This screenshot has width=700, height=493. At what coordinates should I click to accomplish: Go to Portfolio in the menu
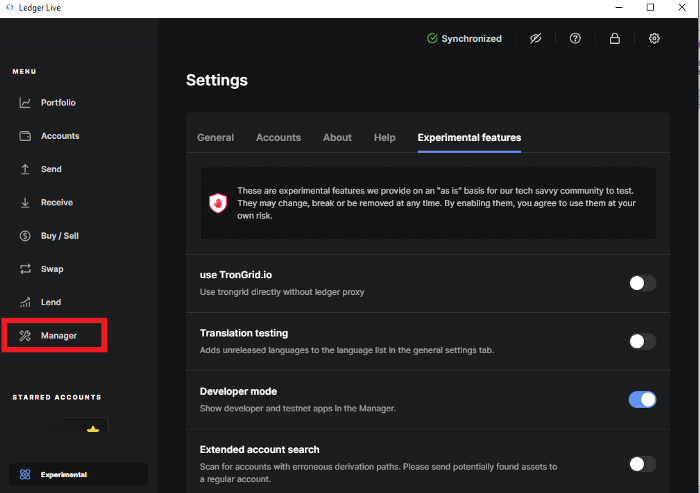tap(58, 103)
